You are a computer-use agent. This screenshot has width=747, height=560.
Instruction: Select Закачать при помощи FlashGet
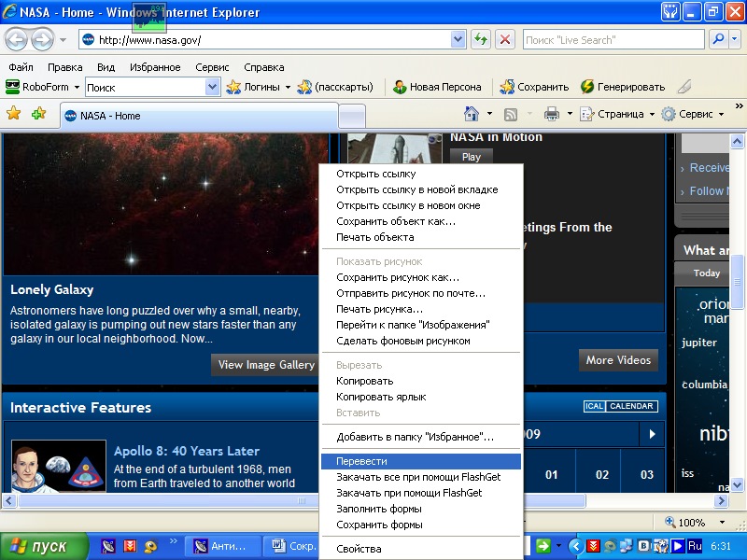pos(421,493)
